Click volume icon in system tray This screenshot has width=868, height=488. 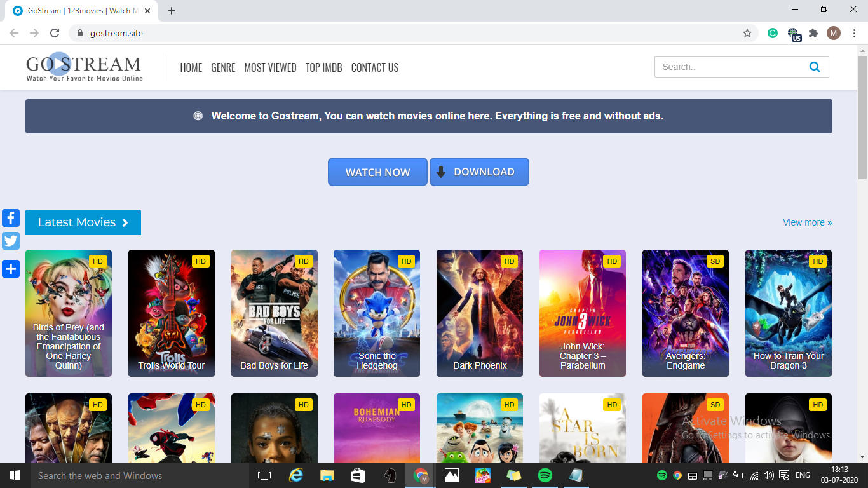point(769,475)
